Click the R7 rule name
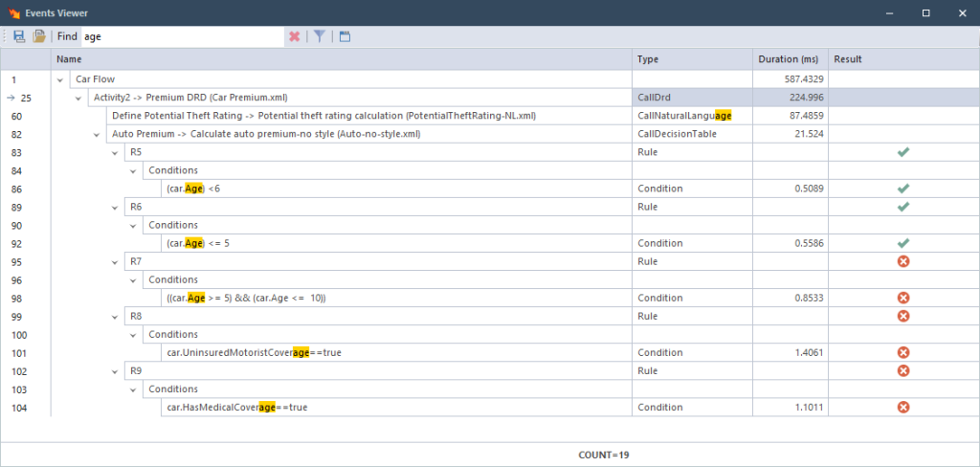 (136, 261)
